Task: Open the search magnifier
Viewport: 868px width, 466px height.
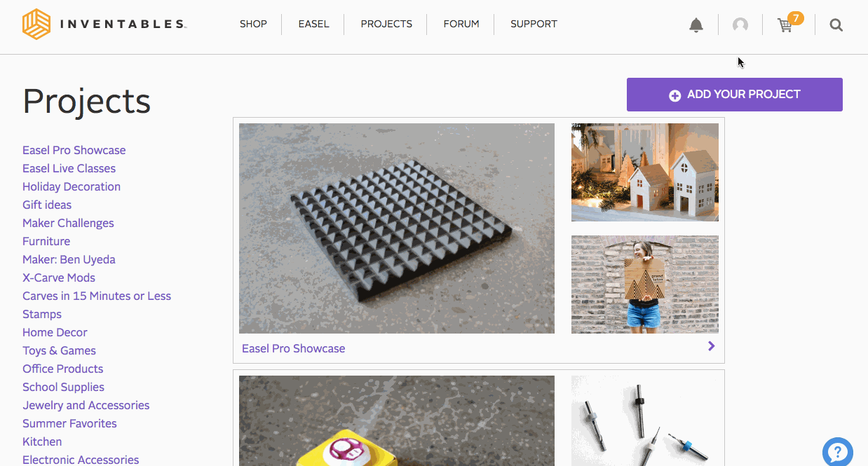Action: (836, 25)
